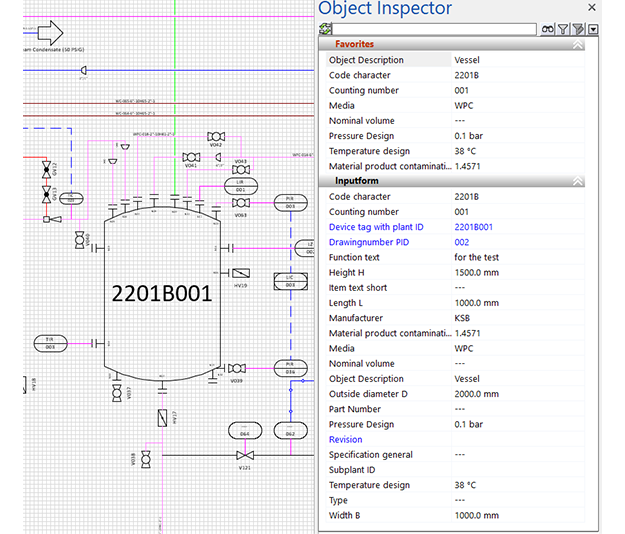The height and width of the screenshot is (534, 625).
Task: Select the TIR 003 instrument bubble
Action: (49, 343)
